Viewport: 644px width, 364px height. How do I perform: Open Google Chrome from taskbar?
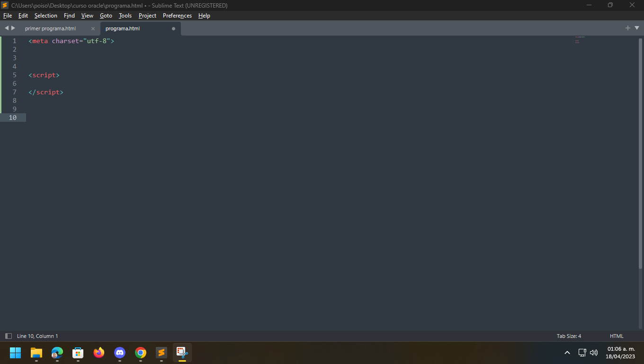141,353
